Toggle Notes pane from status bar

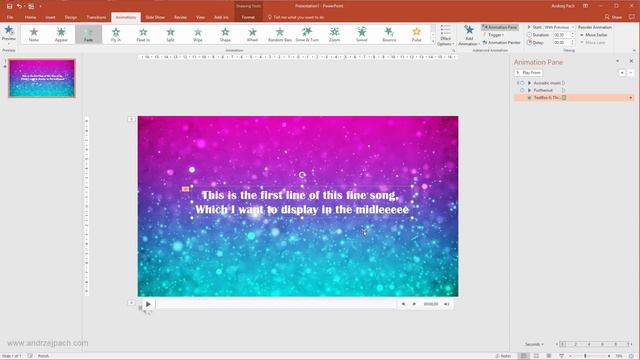(x=503, y=356)
